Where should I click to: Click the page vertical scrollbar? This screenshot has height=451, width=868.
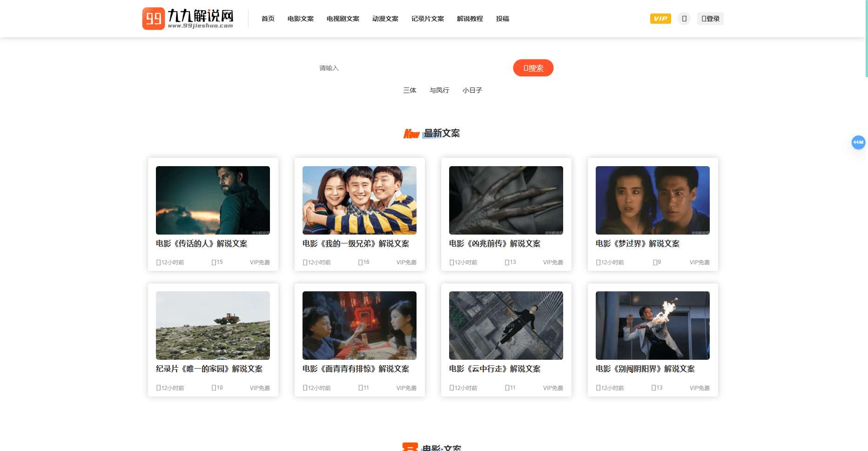[x=866, y=38]
